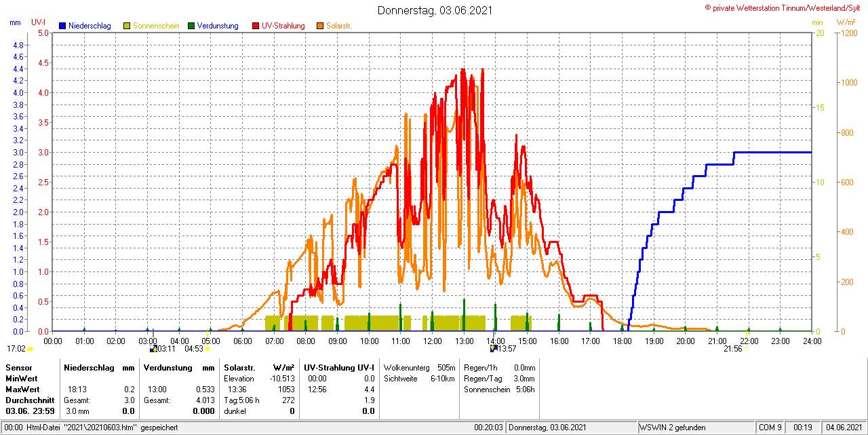Click the Durchschnitt row label
This screenshot has width=868, height=435.
pos(30,400)
